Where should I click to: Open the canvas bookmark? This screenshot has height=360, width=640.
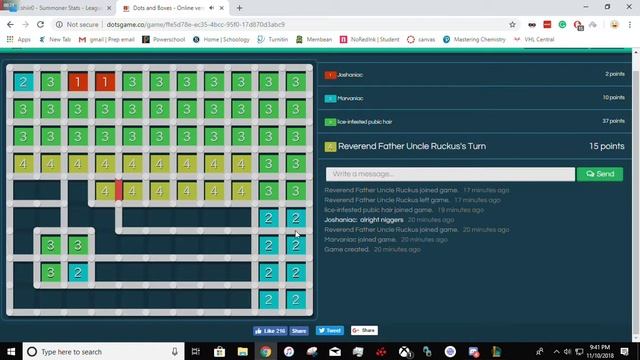coord(421,39)
